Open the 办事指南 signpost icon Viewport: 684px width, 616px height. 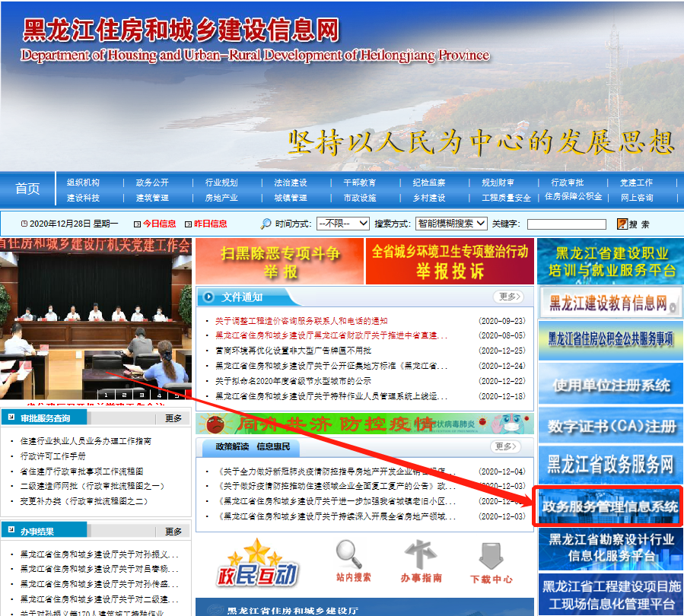click(421, 555)
